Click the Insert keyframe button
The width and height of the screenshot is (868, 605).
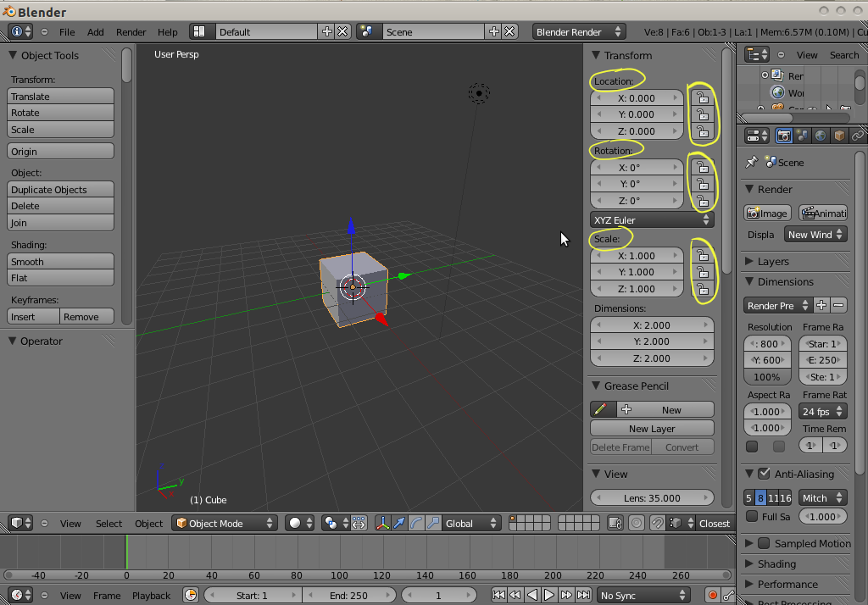(33, 317)
